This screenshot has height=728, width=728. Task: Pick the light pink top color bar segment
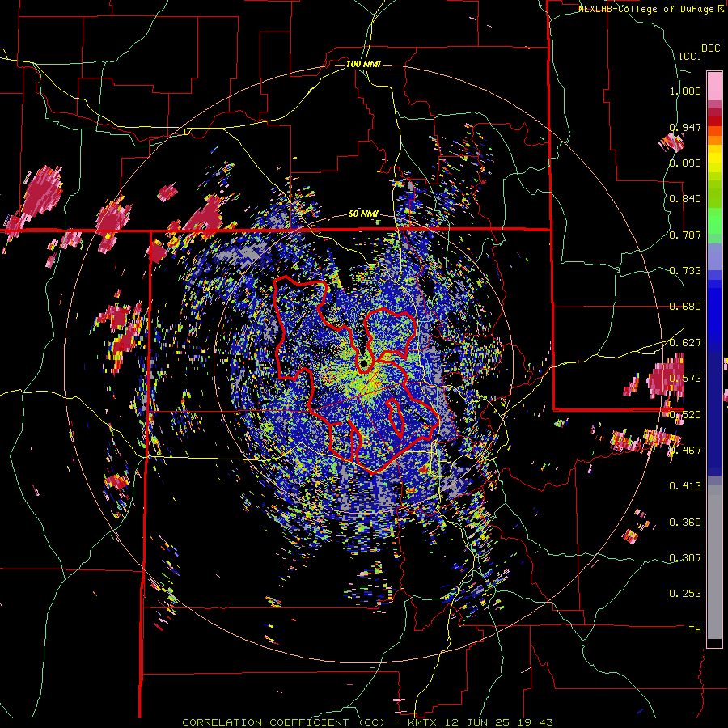[714, 87]
